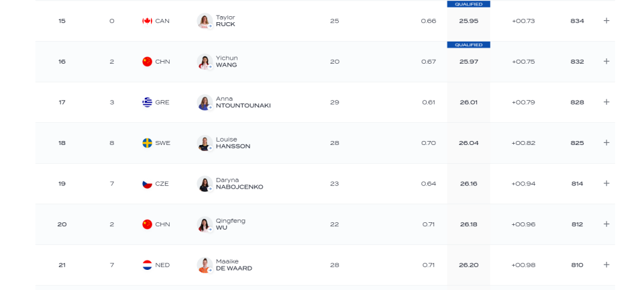Open Yichun Wang's profile picture
Viewport: 644px width, 290px height.
[205, 62]
